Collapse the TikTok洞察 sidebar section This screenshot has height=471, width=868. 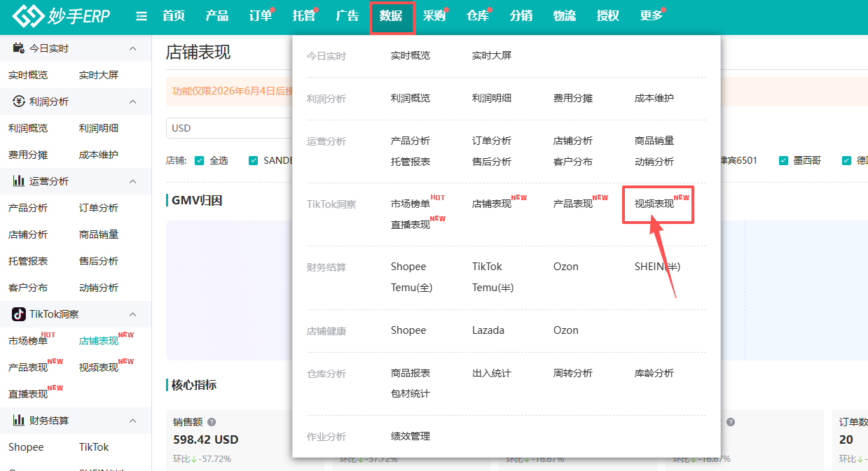[133, 314]
